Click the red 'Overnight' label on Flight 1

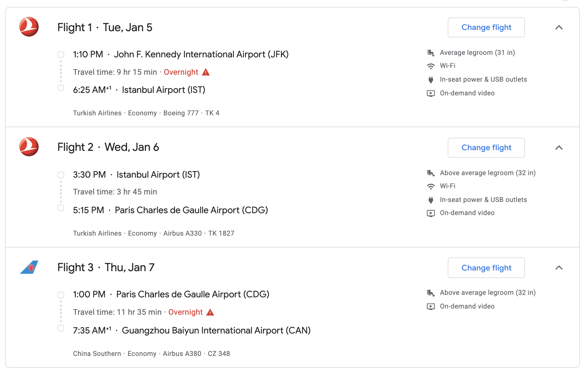click(181, 72)
